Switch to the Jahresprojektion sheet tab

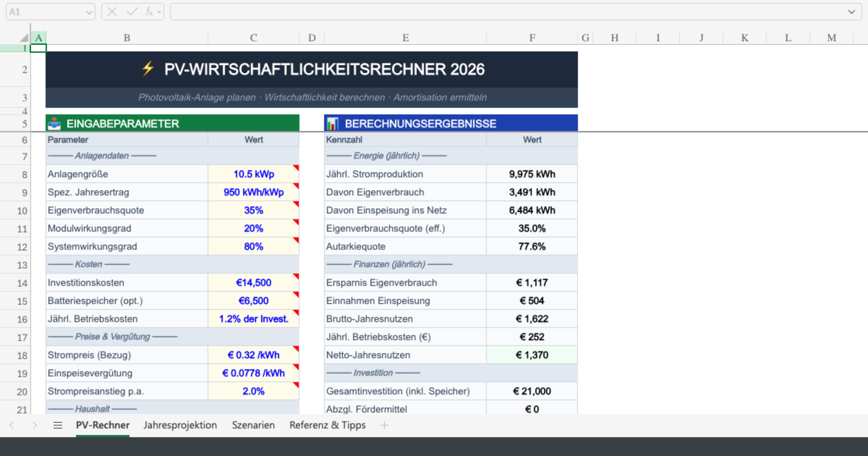(180, 425)
